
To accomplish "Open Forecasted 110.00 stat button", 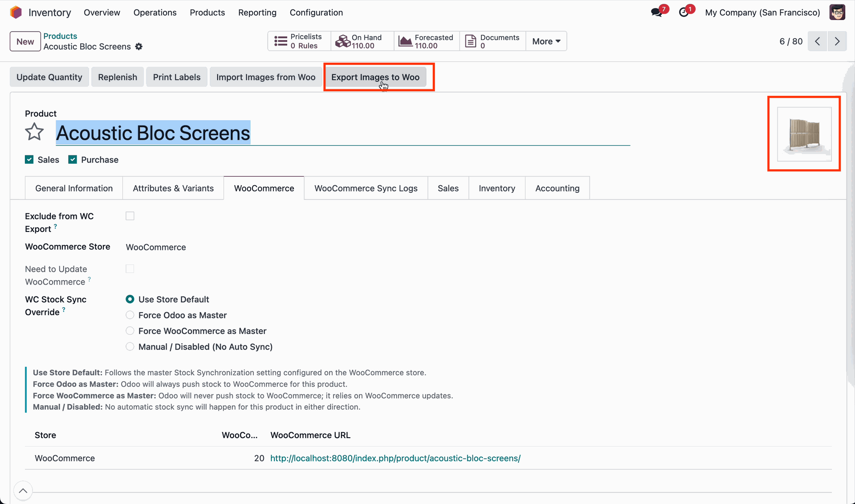I will coord(427,41).
